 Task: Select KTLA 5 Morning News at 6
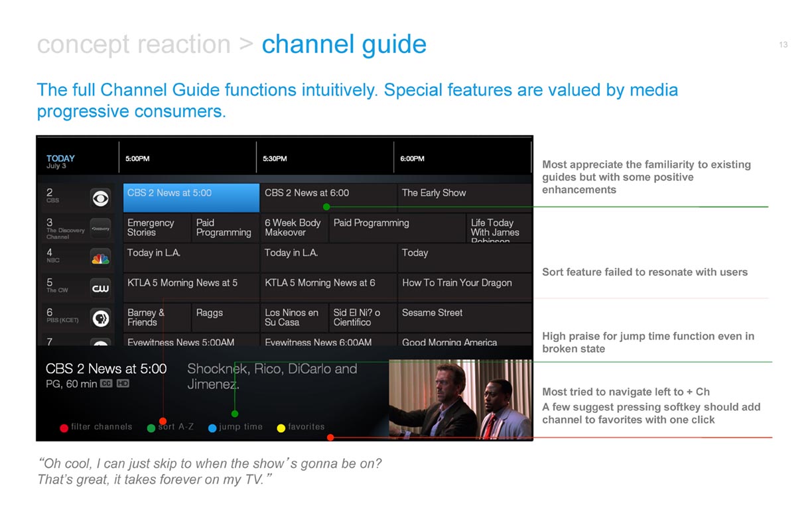328,287
